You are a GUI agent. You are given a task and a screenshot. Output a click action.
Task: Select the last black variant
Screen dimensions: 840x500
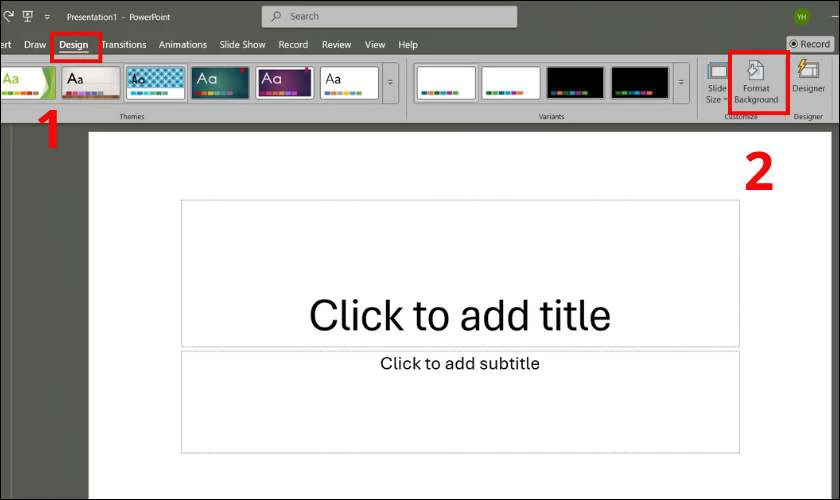coord(640,83)
